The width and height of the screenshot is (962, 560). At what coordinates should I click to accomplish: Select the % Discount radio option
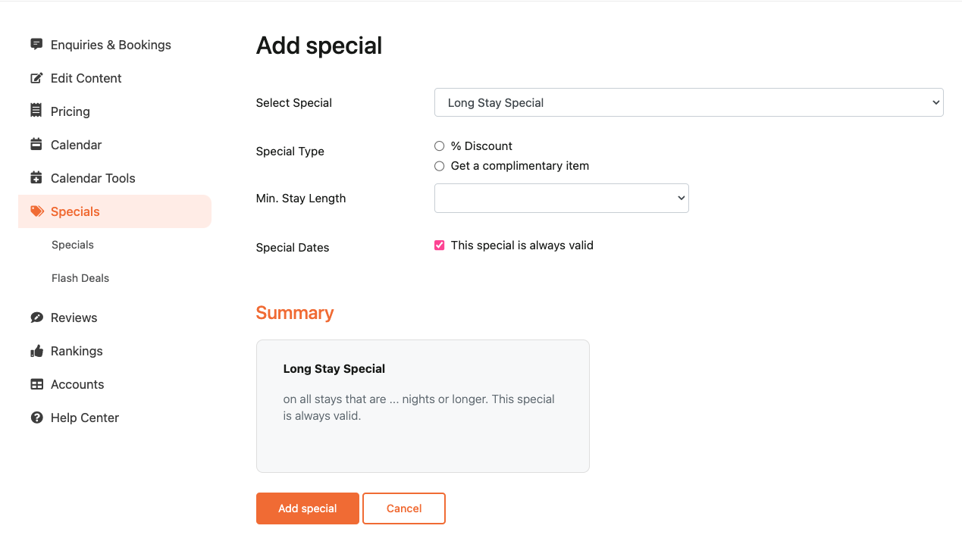coord(439,145)
